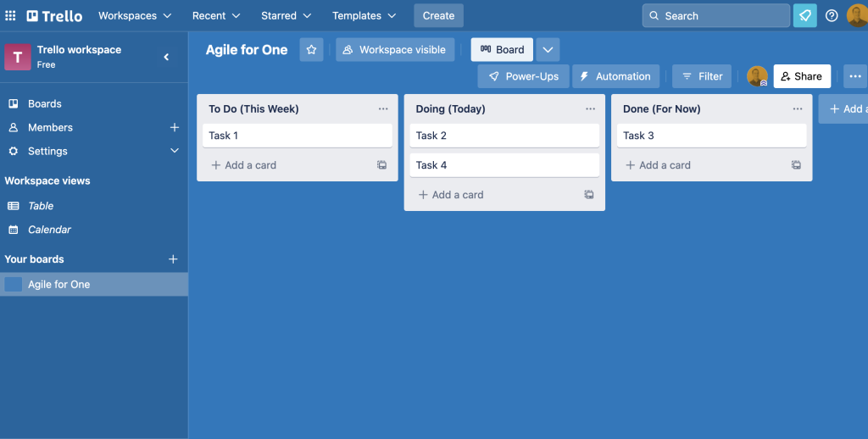Open the help question mark icon

pyautogui.click(x=832, y=15)
